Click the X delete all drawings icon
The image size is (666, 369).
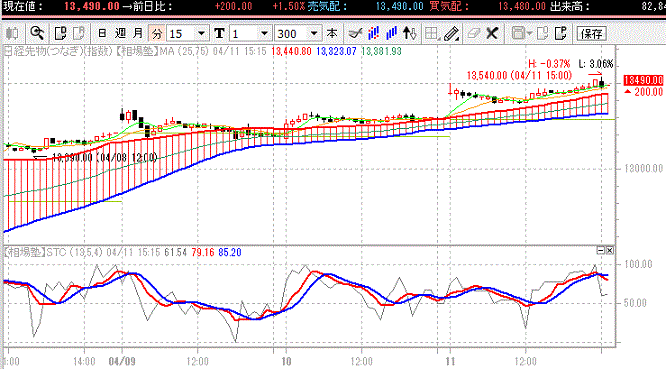pyautogui.click(x=492, y=33)
